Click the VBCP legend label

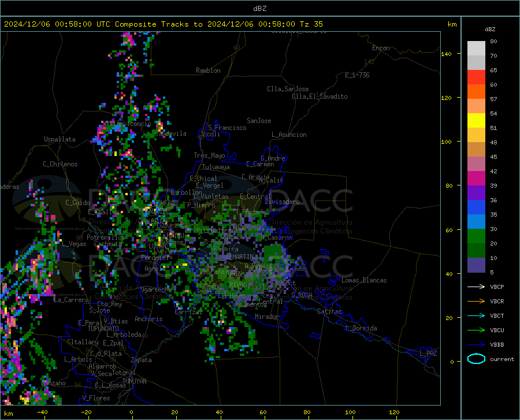(497, 287)
